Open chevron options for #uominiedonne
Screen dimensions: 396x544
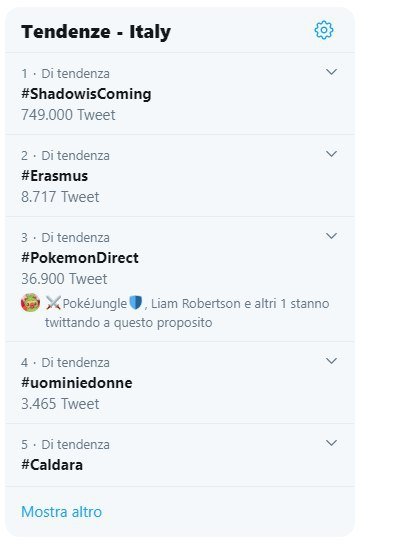click(331, 361)
